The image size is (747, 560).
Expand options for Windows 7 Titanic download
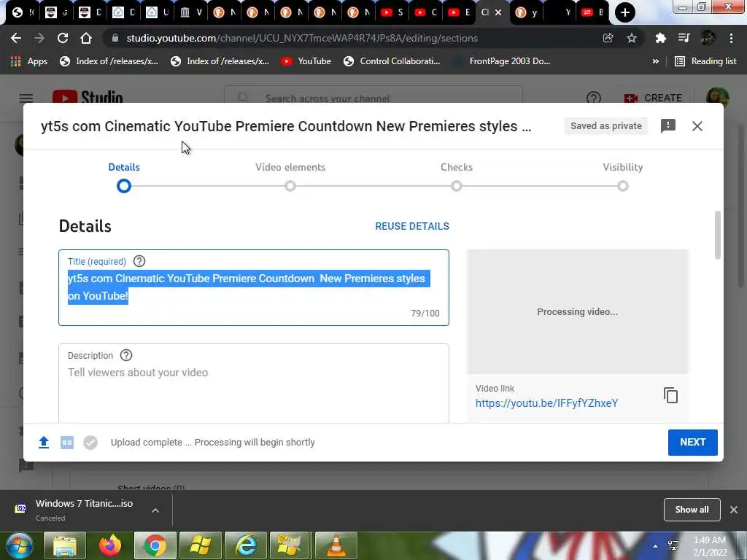[x=155, y=510]
